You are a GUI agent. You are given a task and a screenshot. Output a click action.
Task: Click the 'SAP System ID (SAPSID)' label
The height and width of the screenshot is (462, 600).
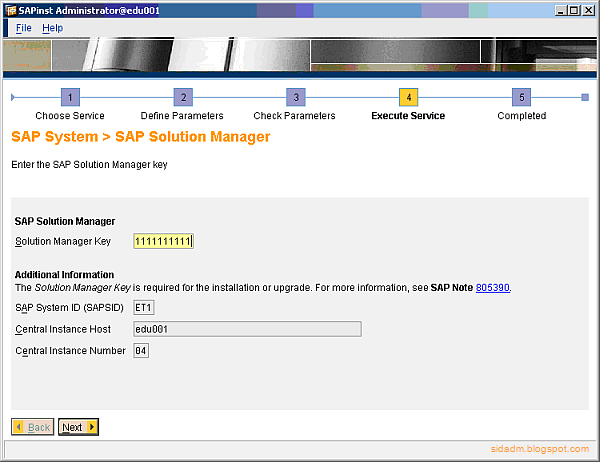(x=69, y=307)
